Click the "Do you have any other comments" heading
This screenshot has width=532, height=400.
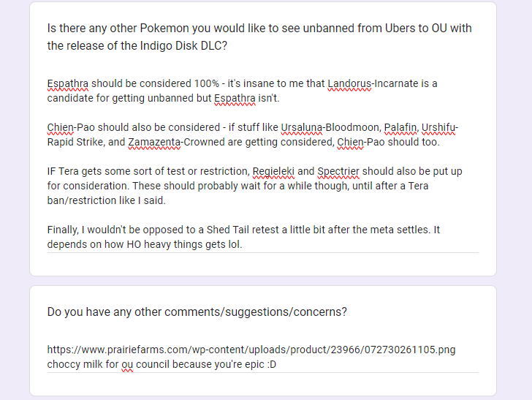click(x=197, y=312)
